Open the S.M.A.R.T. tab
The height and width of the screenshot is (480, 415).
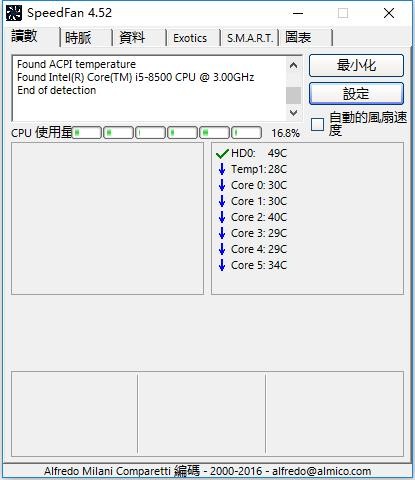pyautogui.click(x=250, y=38)
